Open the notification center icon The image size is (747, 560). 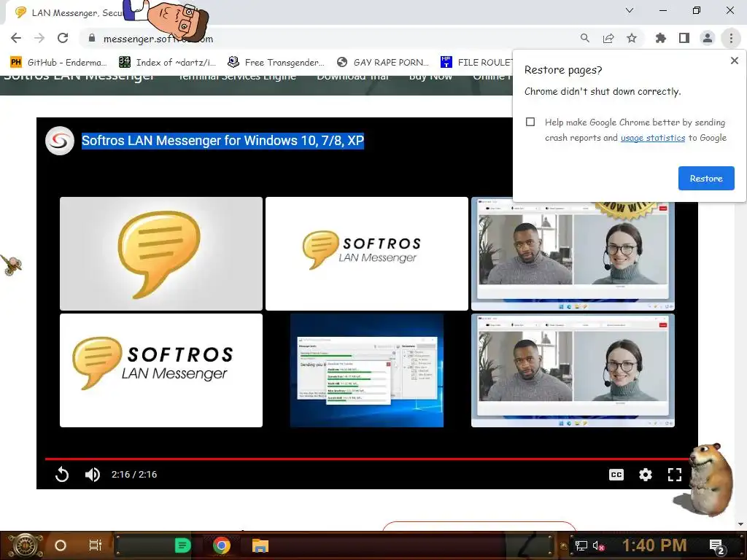click(x=716, y=545)
